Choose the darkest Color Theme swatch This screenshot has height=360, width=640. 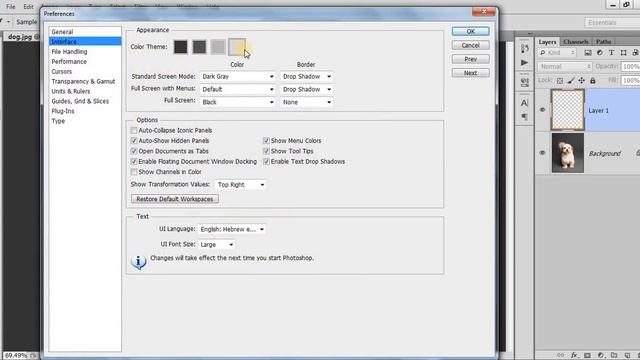(x=180, y=47)
